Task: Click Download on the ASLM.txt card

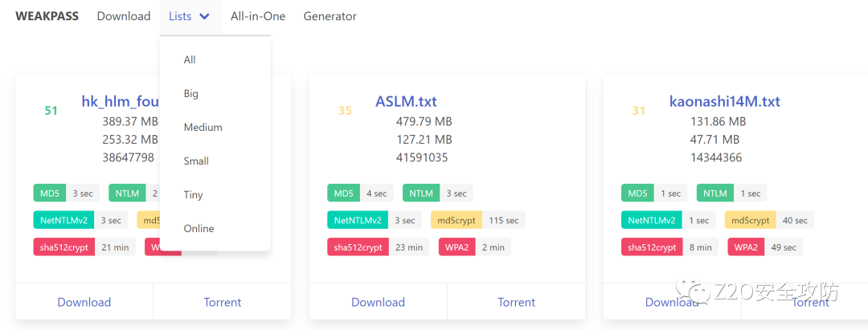Action: coord(378,302)
